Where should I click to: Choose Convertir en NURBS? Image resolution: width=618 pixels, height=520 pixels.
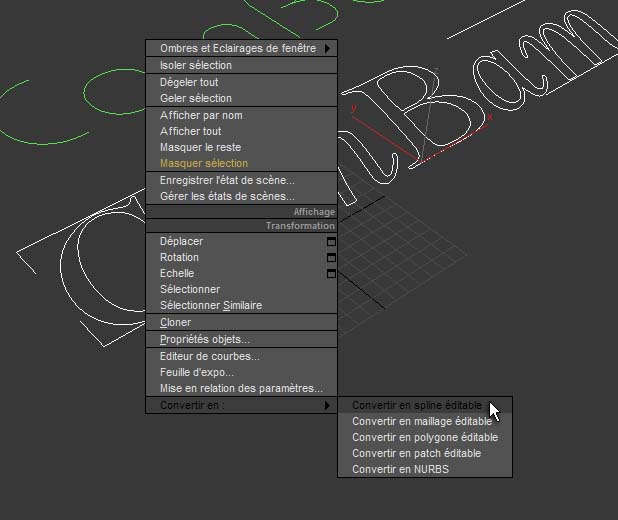(425, 470)
